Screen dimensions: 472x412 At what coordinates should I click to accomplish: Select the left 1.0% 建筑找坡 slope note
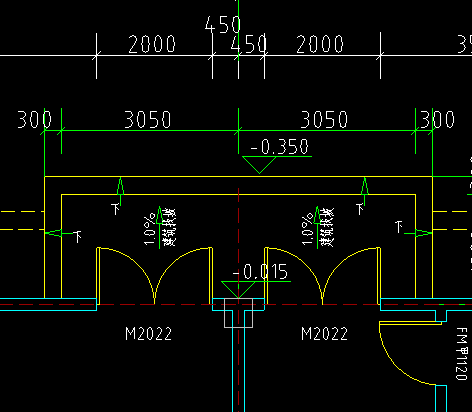pos(160,227)
